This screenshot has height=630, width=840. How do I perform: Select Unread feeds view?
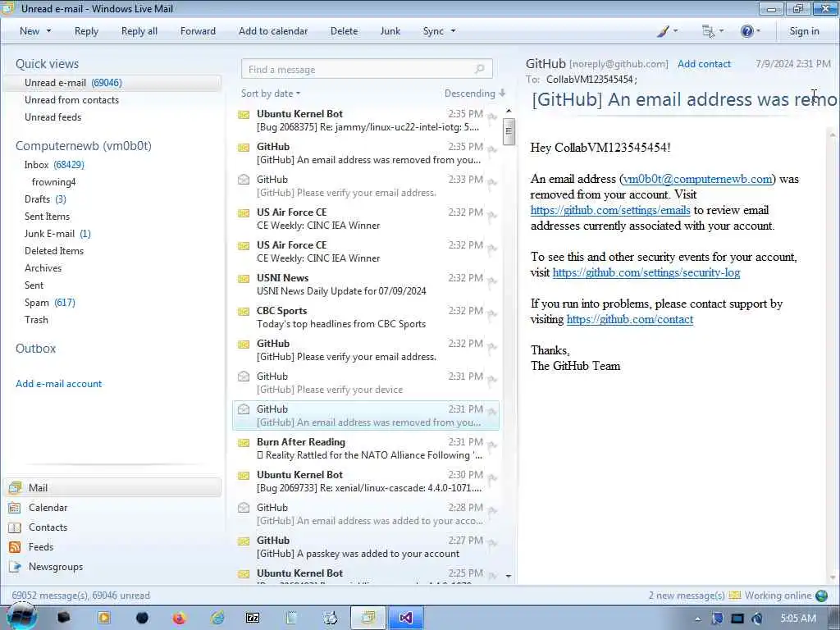[x=53, y=116]
